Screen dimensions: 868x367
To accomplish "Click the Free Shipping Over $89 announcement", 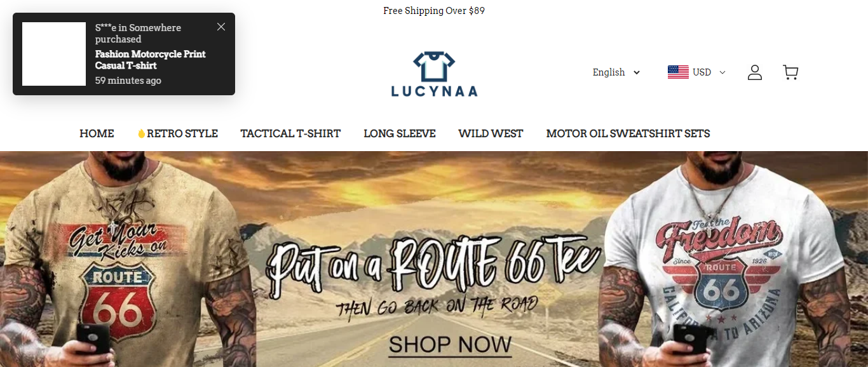I will pyautogui.click(x=434, y=11).
